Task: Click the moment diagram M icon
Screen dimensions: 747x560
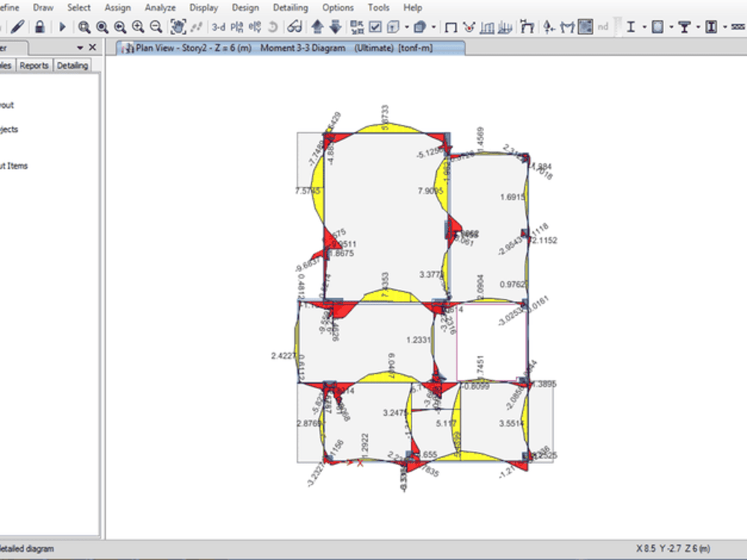Action: tap(567, 27)
